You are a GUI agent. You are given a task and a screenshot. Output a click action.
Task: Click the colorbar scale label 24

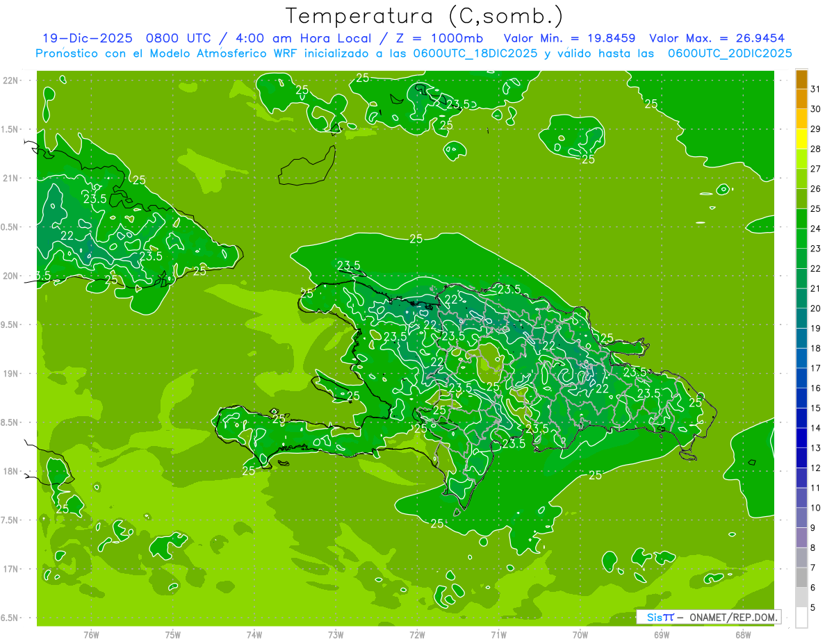tap(816, 229)
